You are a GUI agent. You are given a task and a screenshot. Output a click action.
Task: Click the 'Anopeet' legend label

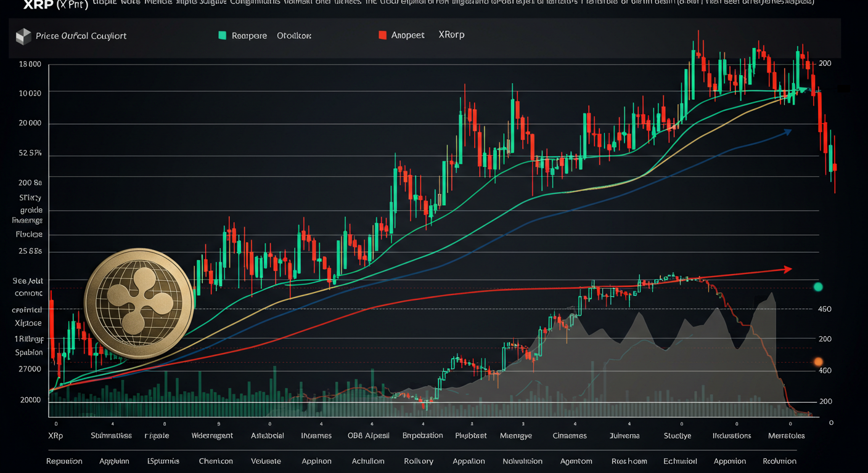[408, 35]
